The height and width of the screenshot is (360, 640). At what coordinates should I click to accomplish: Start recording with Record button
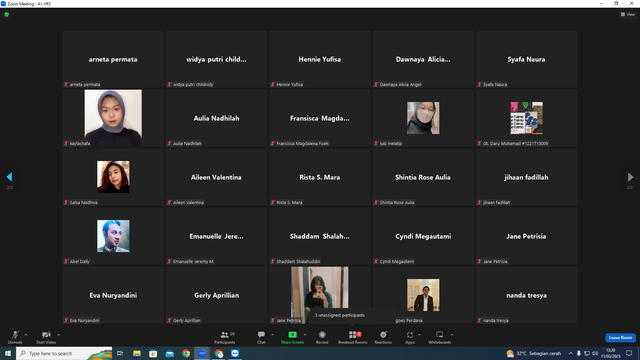(x=322, y=337)
